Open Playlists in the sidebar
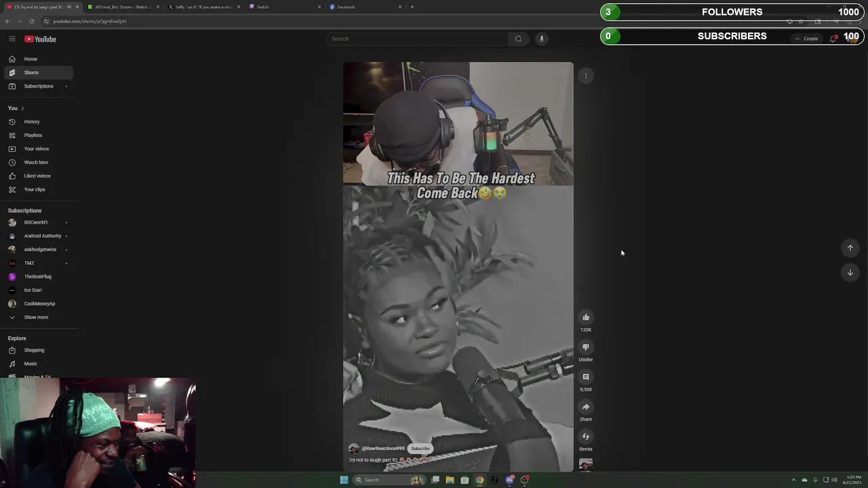 coord(38,136)
